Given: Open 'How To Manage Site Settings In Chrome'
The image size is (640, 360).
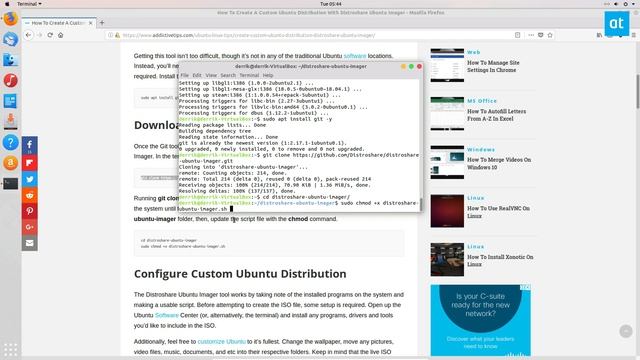Looking at the screenshot, I should pyautogui.click(x=493, y=66).
